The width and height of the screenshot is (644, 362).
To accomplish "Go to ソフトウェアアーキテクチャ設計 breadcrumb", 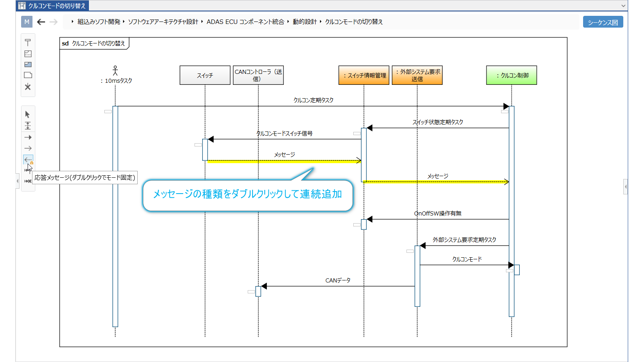I will pos(163,22).
